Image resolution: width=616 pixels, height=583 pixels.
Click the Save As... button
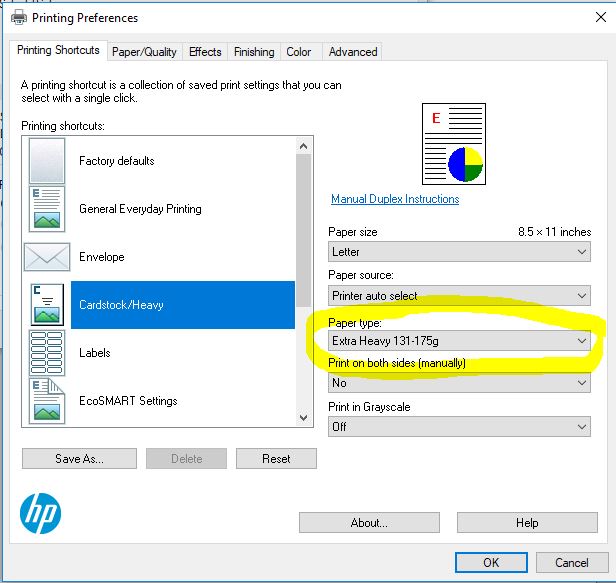point(79,458)
